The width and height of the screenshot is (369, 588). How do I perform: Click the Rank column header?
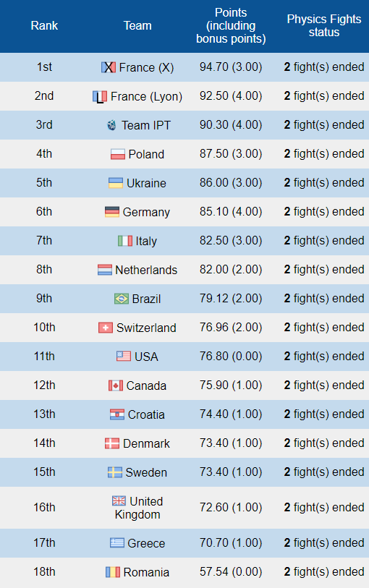[44, 25]
